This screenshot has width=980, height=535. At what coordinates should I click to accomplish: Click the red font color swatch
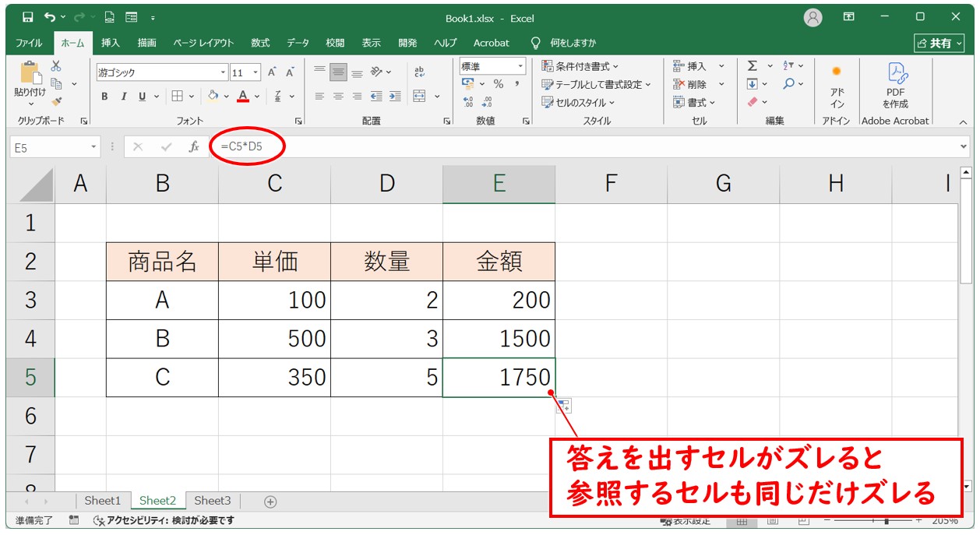tap(243, 101)
